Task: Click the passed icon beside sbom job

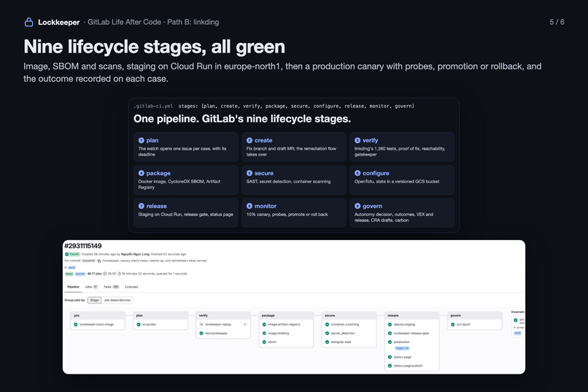Action: tap(264, 342)
